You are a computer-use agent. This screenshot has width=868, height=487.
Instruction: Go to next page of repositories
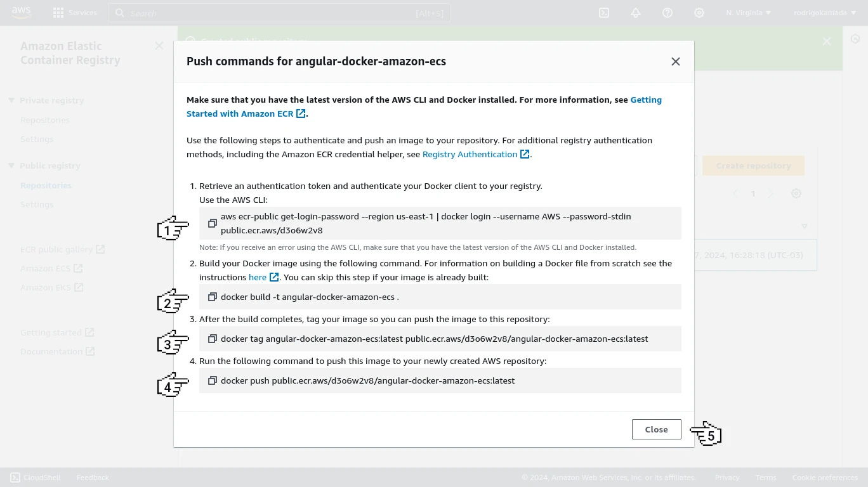(771, 193)
